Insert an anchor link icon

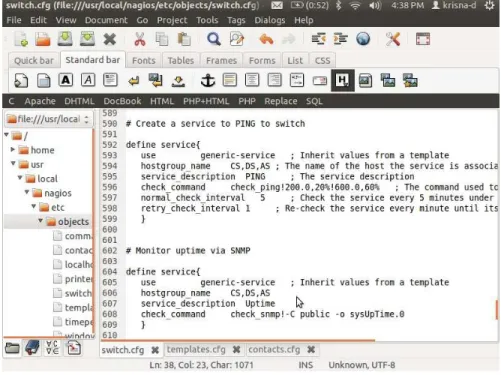click(x=208, y=80)
